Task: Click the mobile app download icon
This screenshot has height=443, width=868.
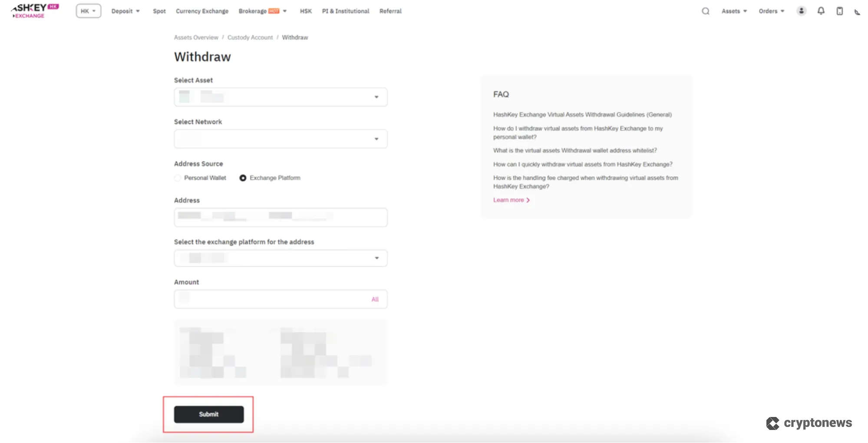Action: click(839, 11)
